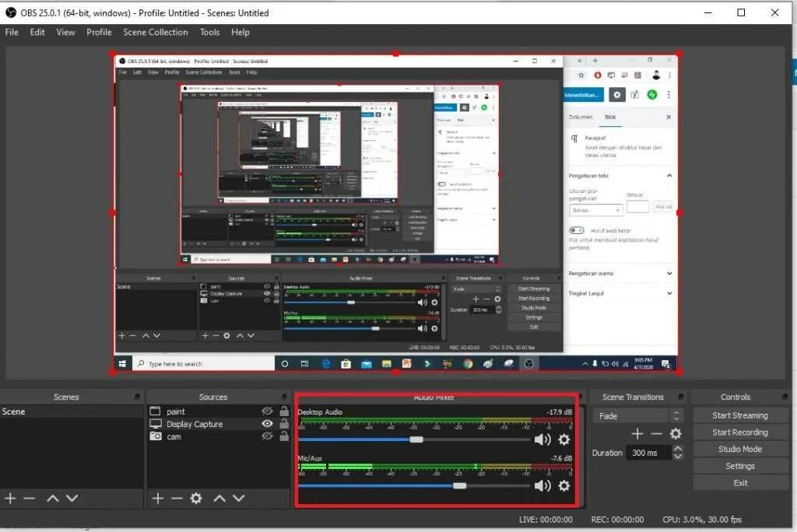The image size is (797, 532).
Task: Click Chrome icon in outermost captured taskbar
Action: tap(468, 363)
